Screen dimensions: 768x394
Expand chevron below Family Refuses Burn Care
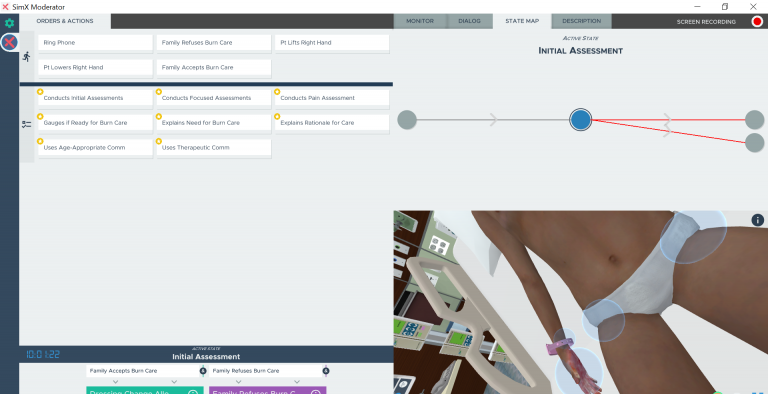(x=238, y=382)
